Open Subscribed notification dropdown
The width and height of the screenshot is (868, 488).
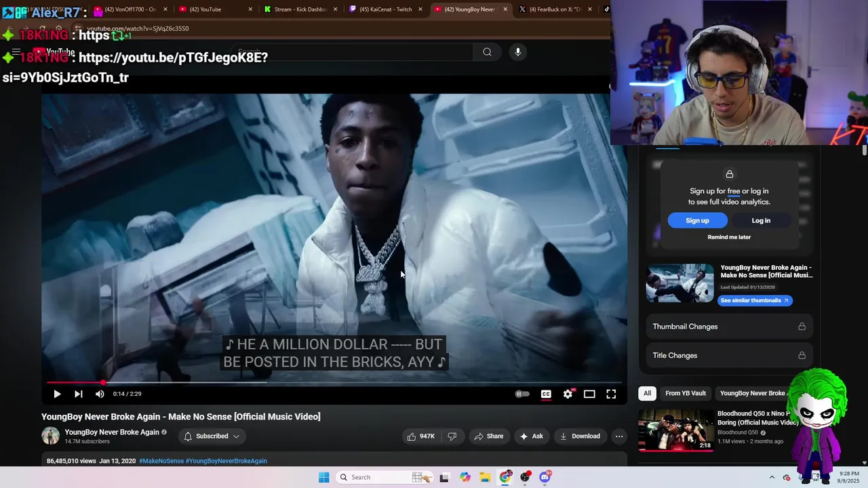tap(212, 436)
